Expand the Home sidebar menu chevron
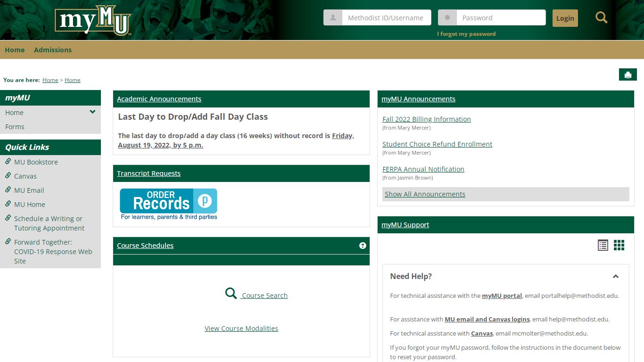Viewport: 644px width, 362px height. pyautogui.click(x=92, y=112)
